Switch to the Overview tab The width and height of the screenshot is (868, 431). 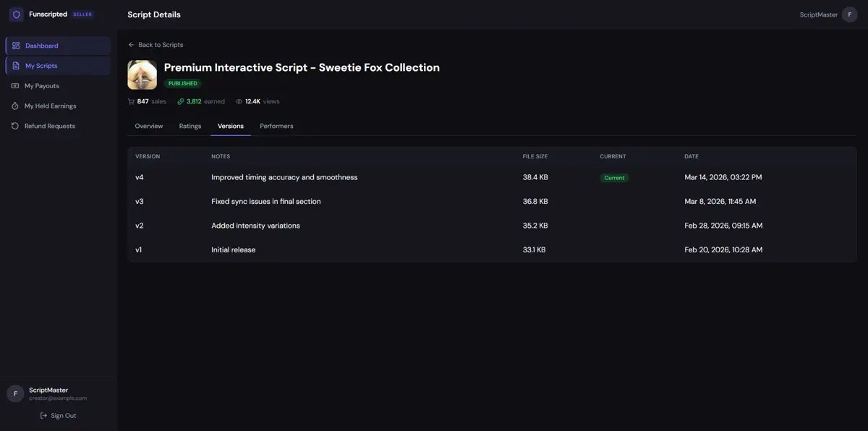coord(149,126)
